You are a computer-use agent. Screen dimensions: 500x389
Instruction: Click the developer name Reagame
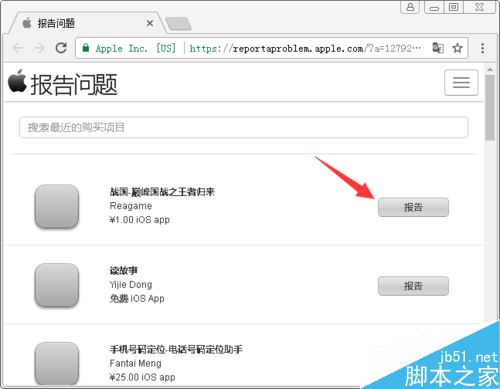pos(131,206)
